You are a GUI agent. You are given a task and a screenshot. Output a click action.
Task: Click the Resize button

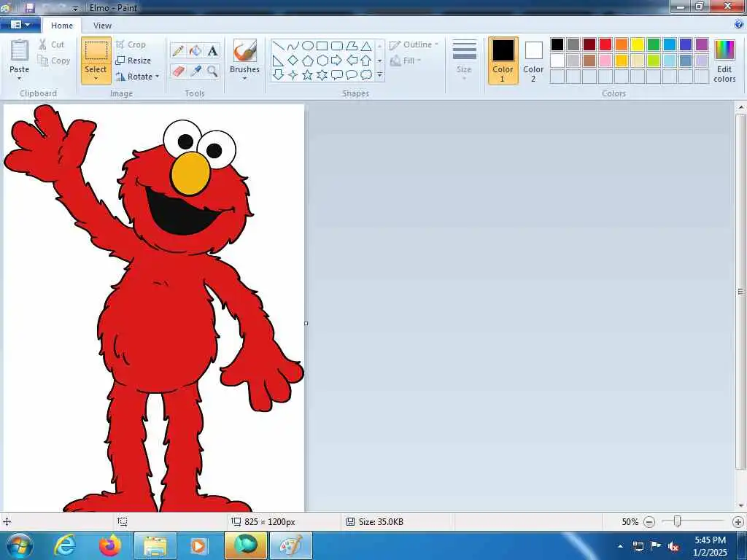133,61
